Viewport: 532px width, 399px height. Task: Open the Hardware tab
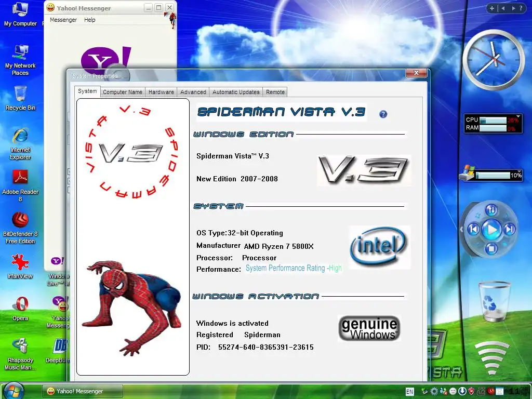(x=161, y=92)
